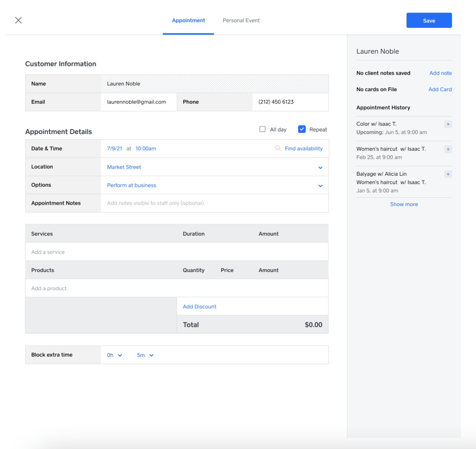Select the Appointment tab
The image size is (476, 449).
pyautogui.click(x=188, y=20)
